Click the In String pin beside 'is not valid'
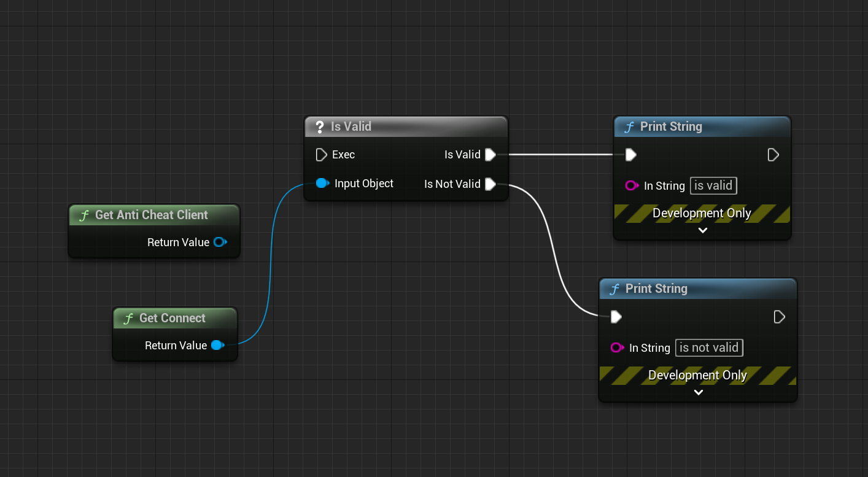The image size is (868, 477). click(617, 348)
